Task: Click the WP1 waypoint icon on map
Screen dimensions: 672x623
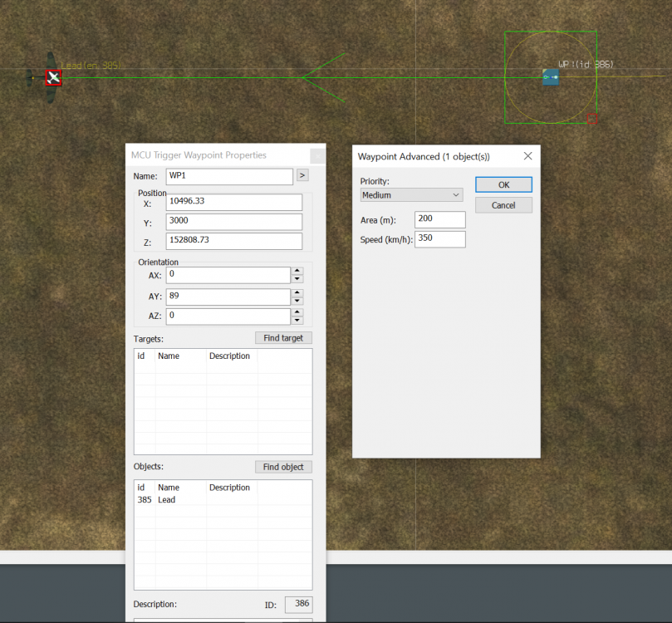Action: click(550, 77)
